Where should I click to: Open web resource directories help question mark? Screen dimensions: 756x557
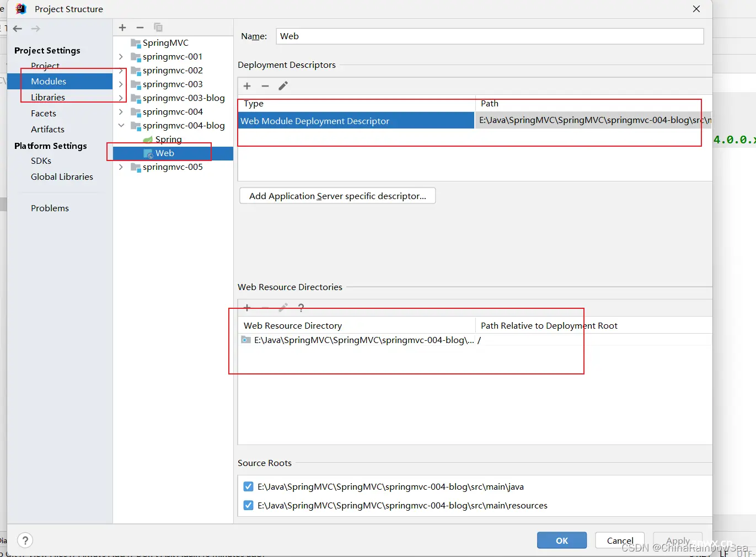pyautogui.click(x=301, y=308)
